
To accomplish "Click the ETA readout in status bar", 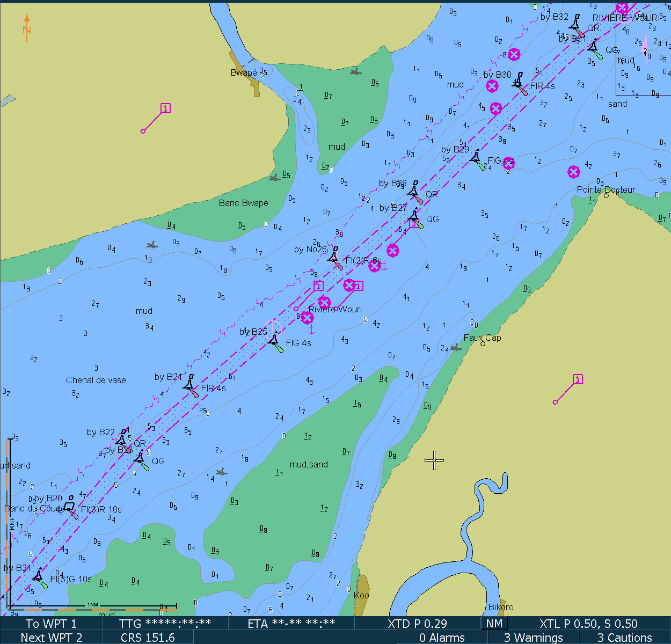I will (x=291, y=624).
